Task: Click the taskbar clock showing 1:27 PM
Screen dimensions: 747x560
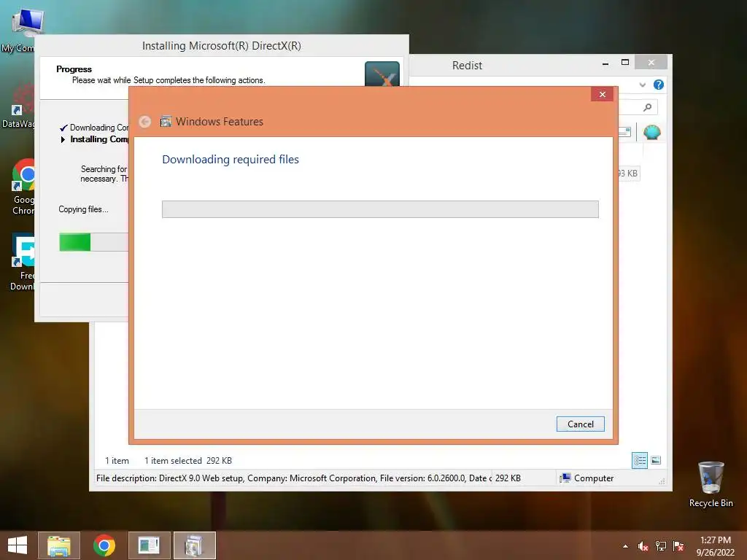Action: coord(715,546)
